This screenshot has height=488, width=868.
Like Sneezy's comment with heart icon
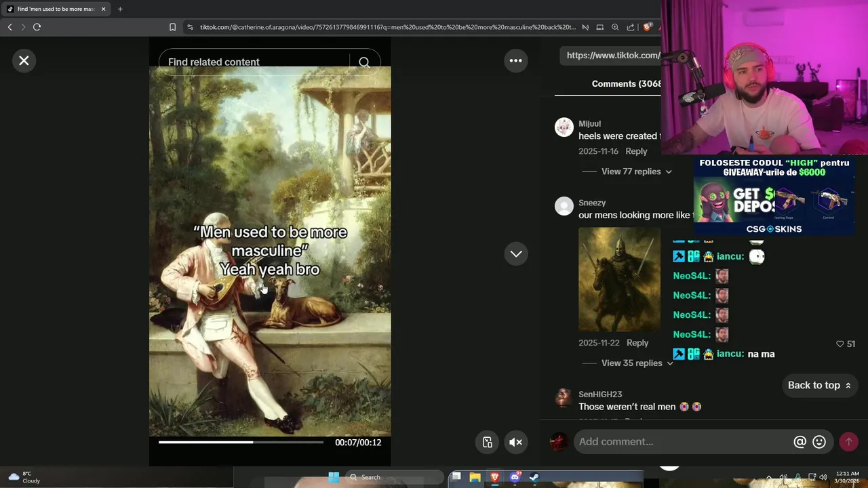pos(840,344)
